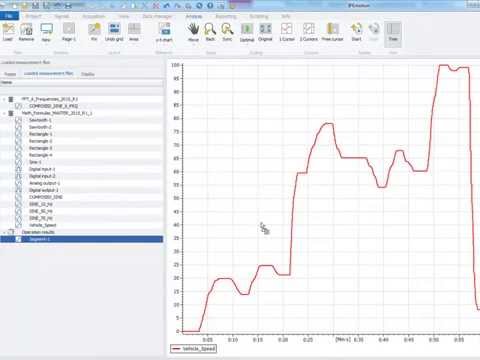This screenshot has height=360, width=480.
Task: Open the Data manager ribbon tab
Action: coord(157,16)
